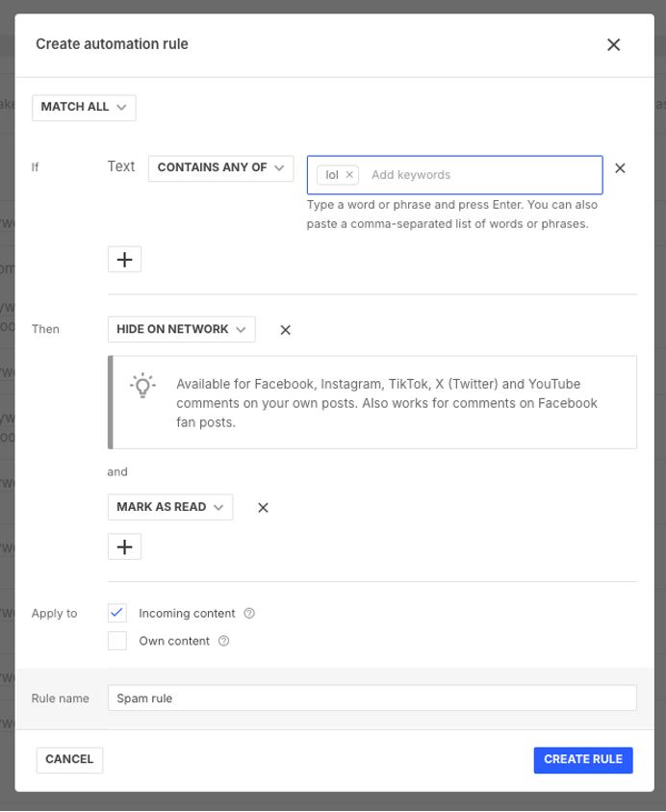666x812 pixels.
Task: Add another action with plus button
Action: coord(124,546)
